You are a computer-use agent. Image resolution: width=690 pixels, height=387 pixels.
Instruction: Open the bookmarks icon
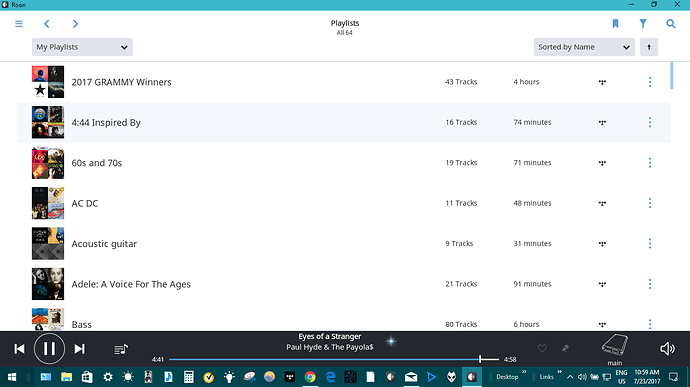[615, 24]
